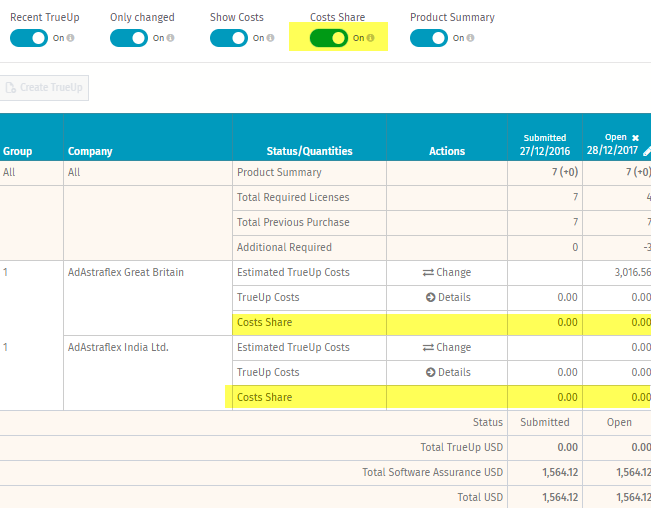Click the pencil edit icon on Open 28/12/2017 column
This screenshot has height=508, width=651.
click(647, 151)
